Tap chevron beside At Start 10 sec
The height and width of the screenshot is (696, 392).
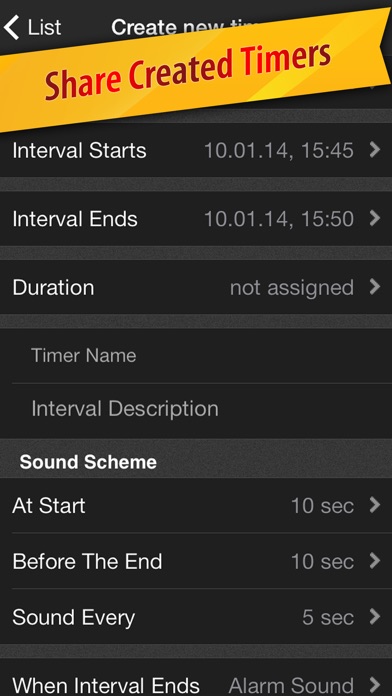(375, 505)
